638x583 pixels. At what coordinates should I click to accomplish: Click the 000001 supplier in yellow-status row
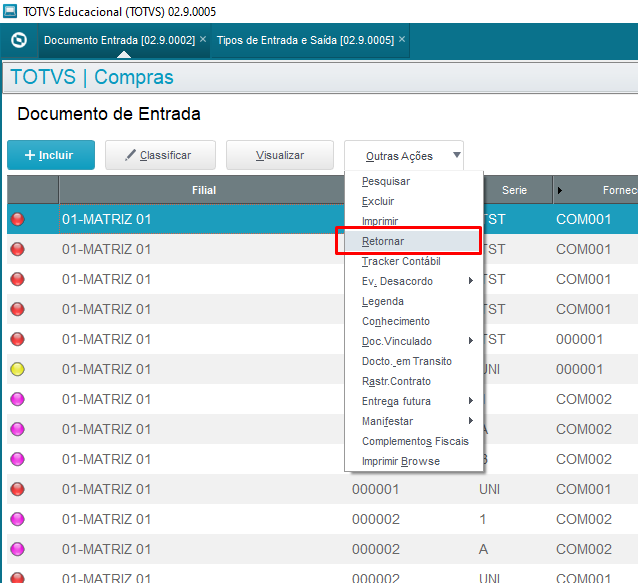click(x=579, y=369)
